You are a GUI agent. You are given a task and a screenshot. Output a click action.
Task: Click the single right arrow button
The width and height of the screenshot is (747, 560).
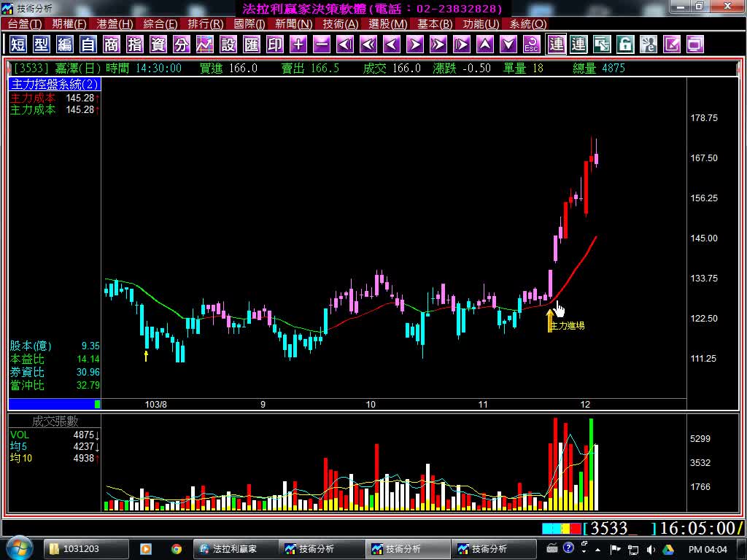tap(415, 44)
